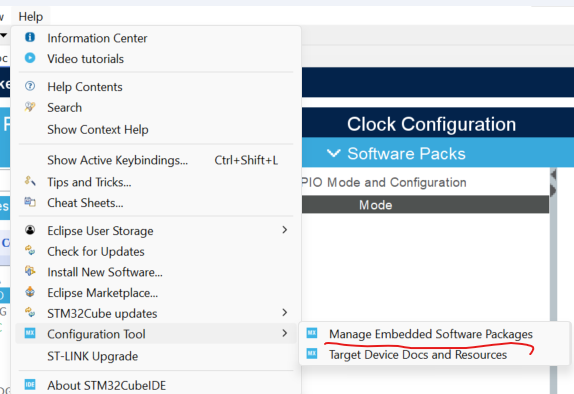The height and width of the screenshot is (394, 574).
Task: Open the Software Packs dropdown label
Action: pos(406,153)
